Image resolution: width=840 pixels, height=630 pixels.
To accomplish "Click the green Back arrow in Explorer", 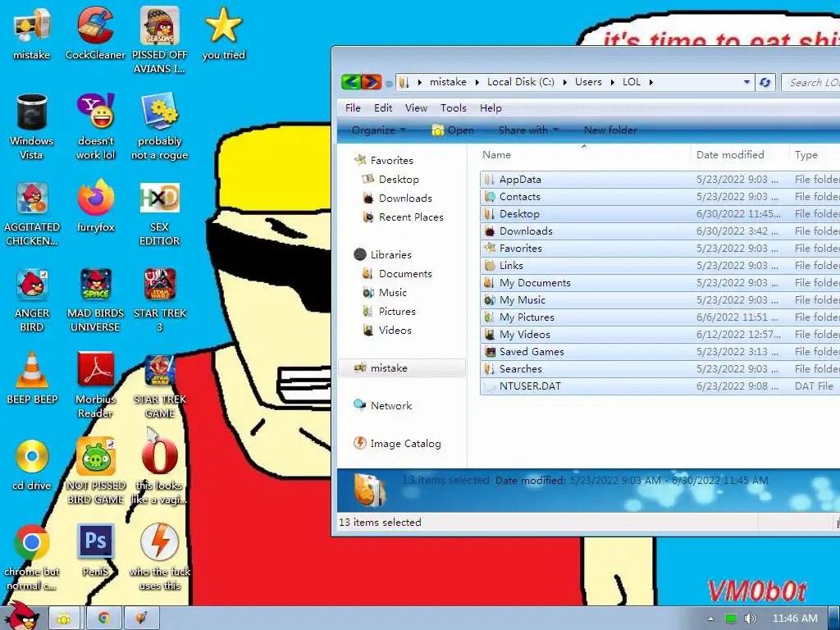I will [x=351, y=82].
